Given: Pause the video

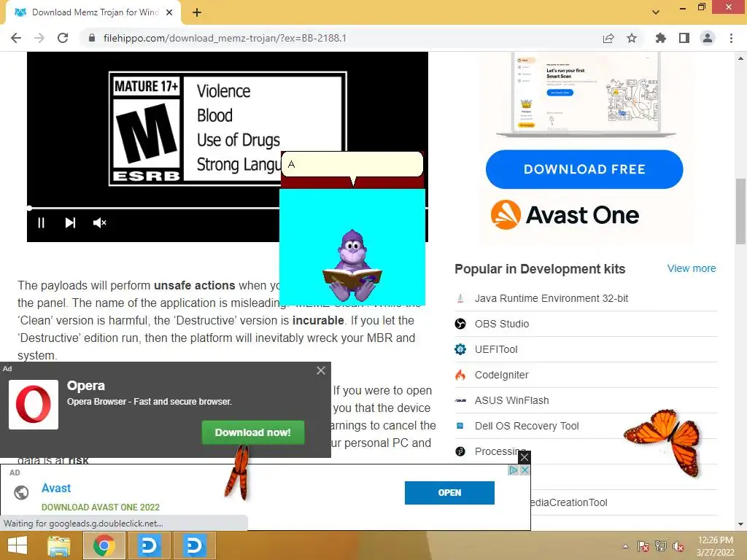Looking at the screenshot, I should click(x=41, y=223).
